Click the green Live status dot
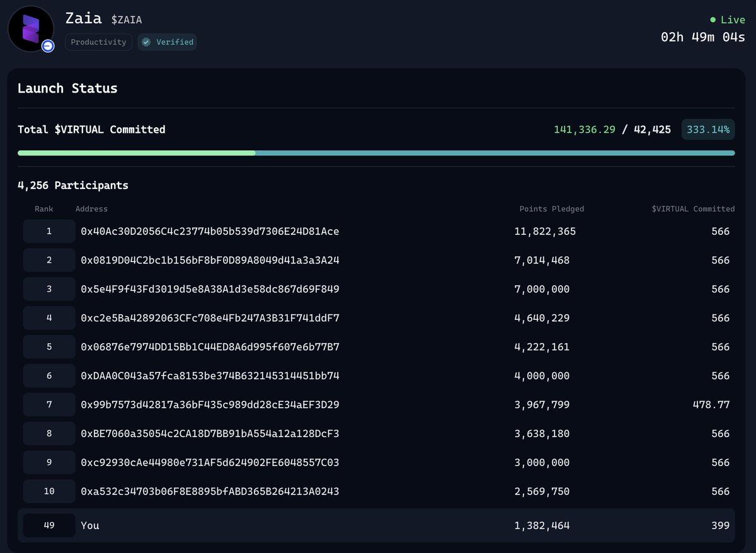The width and height of the screenshot is (756, 553). point(713,20)
